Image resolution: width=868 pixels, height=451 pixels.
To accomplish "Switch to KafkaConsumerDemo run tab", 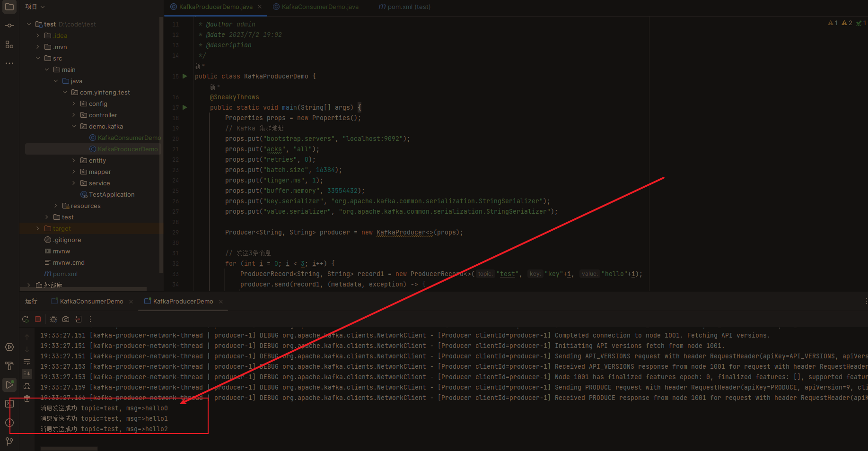I will pyautogui.click(x=87, y=301).
